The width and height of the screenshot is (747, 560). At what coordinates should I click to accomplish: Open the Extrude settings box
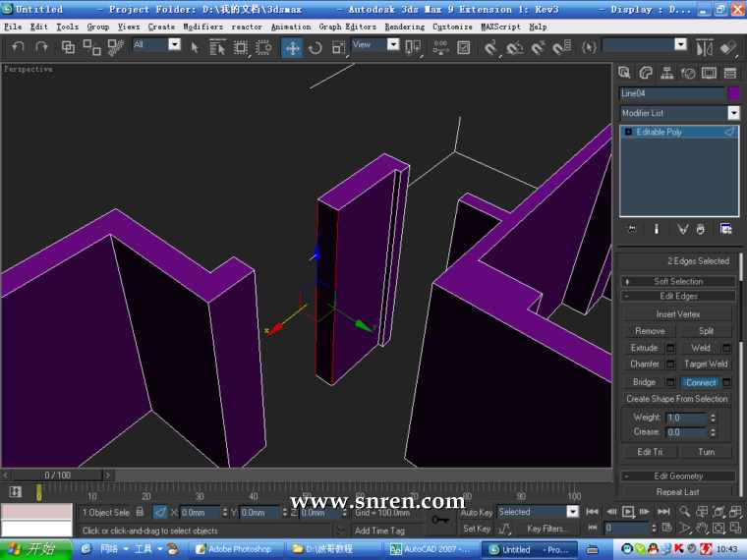pos(670,348)
